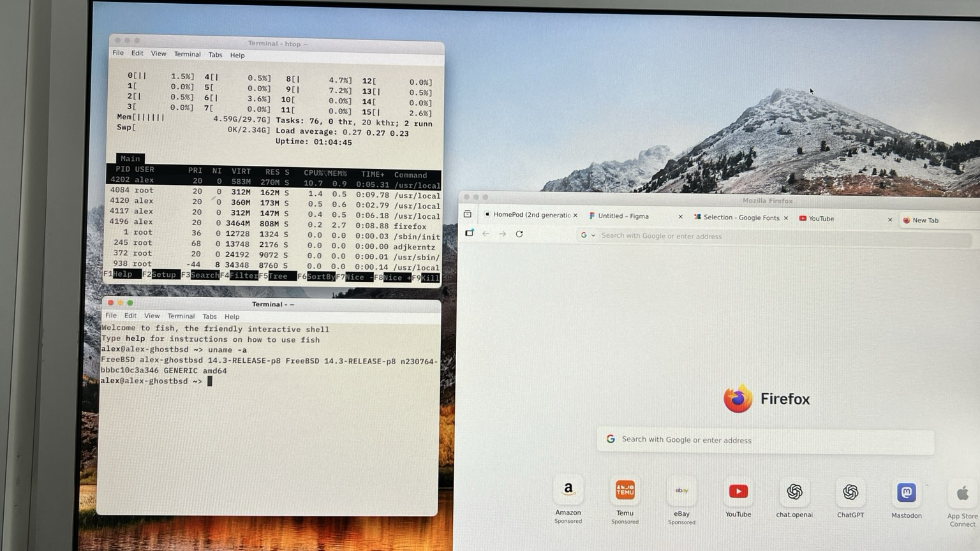Toggle the Firefox sidebar icon
980x551 pixels.
tap(469, 233)
